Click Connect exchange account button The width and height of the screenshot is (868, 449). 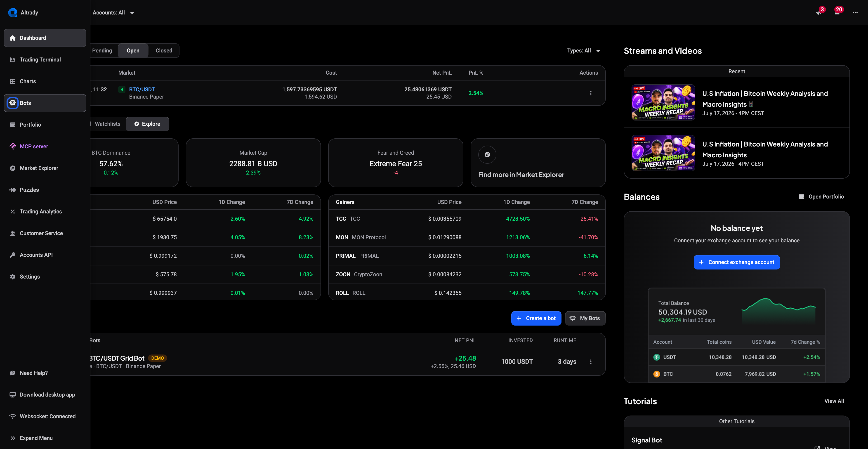(x=737, y=262)
